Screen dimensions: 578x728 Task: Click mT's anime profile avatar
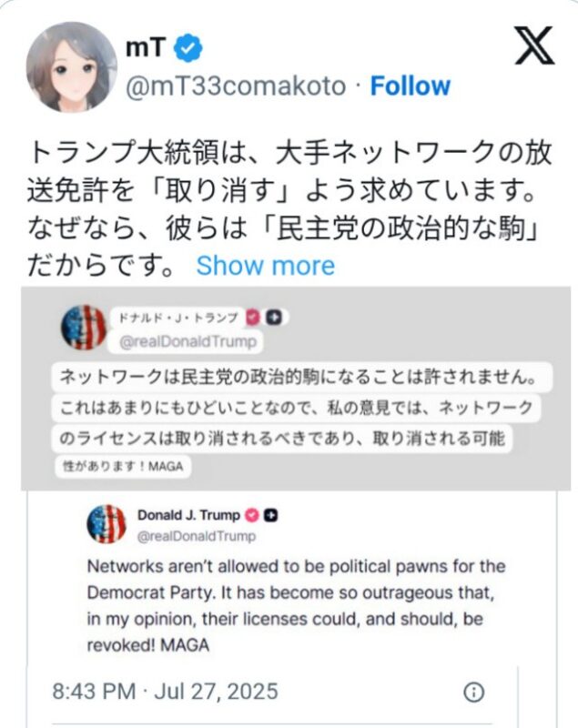[72, 66]
